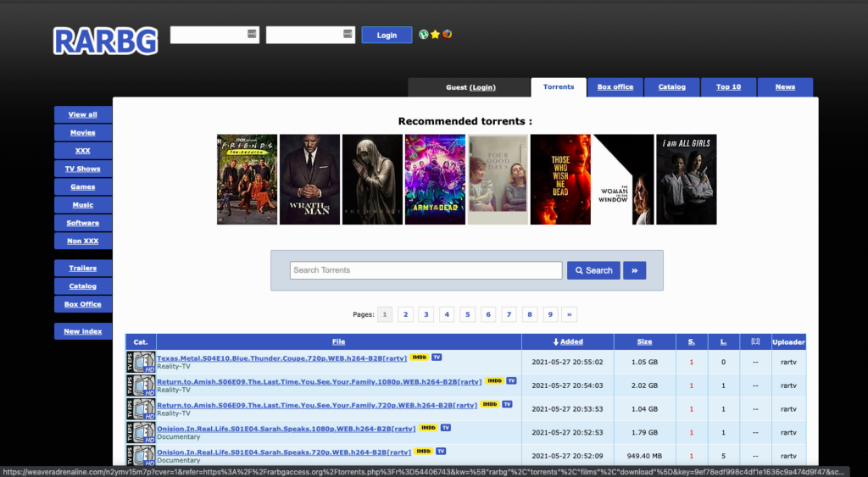Open the Top 10 tab
The height and width of the screenshot is (477, 868).
(x=728, y=87)
